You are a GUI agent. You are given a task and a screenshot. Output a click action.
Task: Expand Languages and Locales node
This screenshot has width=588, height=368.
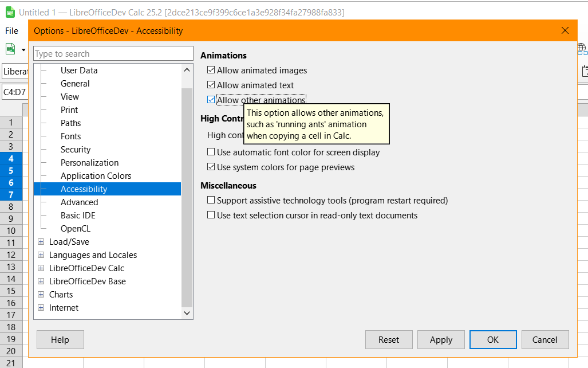coord(41,255)
